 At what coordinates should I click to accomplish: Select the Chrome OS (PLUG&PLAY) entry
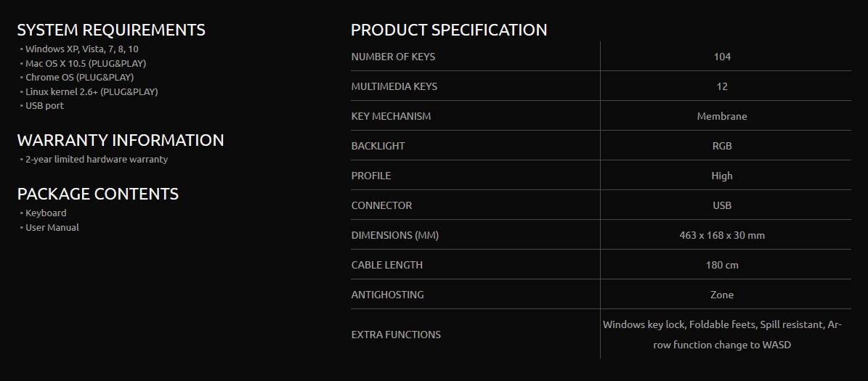pos(79,77)
